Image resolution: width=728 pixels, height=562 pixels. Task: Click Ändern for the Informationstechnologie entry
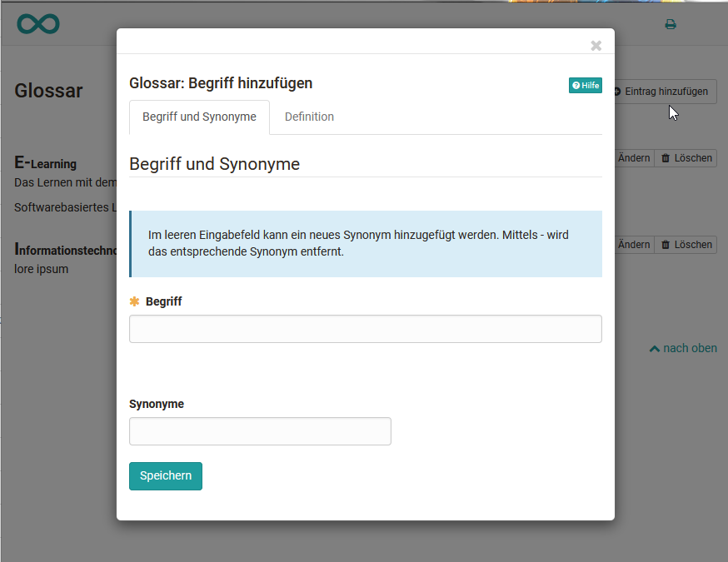pyautogui.click(x=633, y=245)
